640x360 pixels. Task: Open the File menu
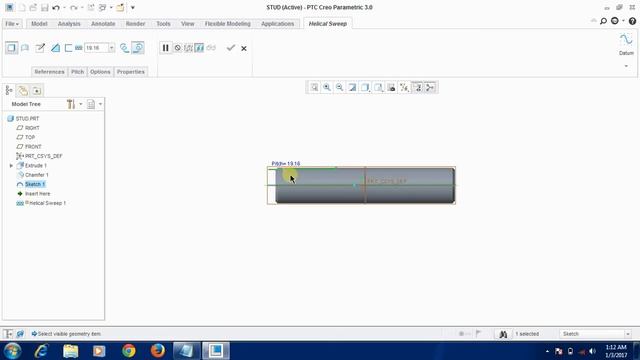point(12,24)
